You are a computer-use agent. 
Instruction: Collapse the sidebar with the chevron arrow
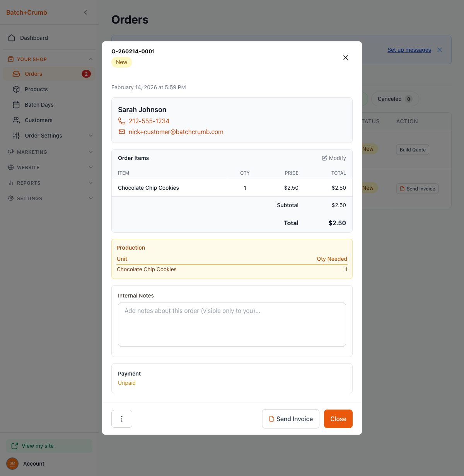coord(85,12)
